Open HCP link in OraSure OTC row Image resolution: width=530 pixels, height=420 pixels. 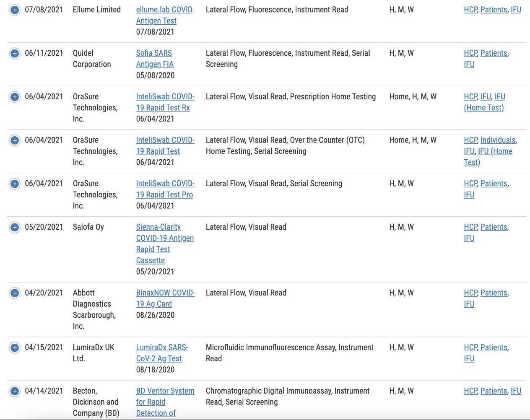470,140
